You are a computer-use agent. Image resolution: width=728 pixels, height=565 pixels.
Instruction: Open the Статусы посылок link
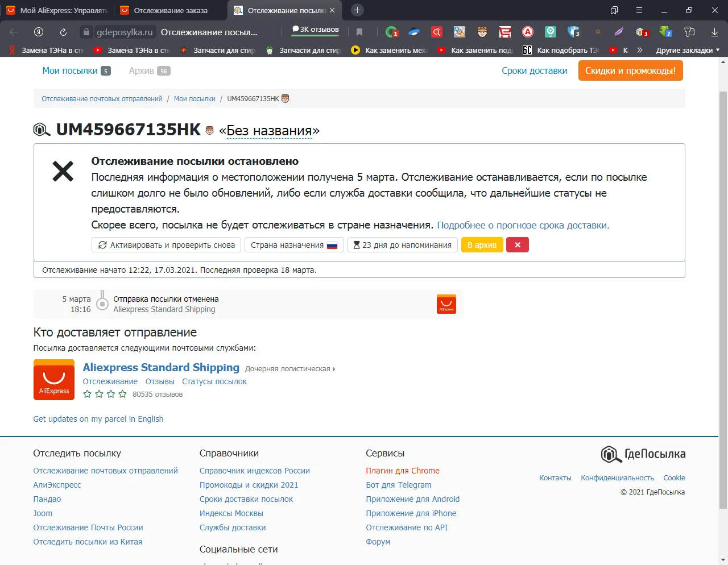[214, 382]
